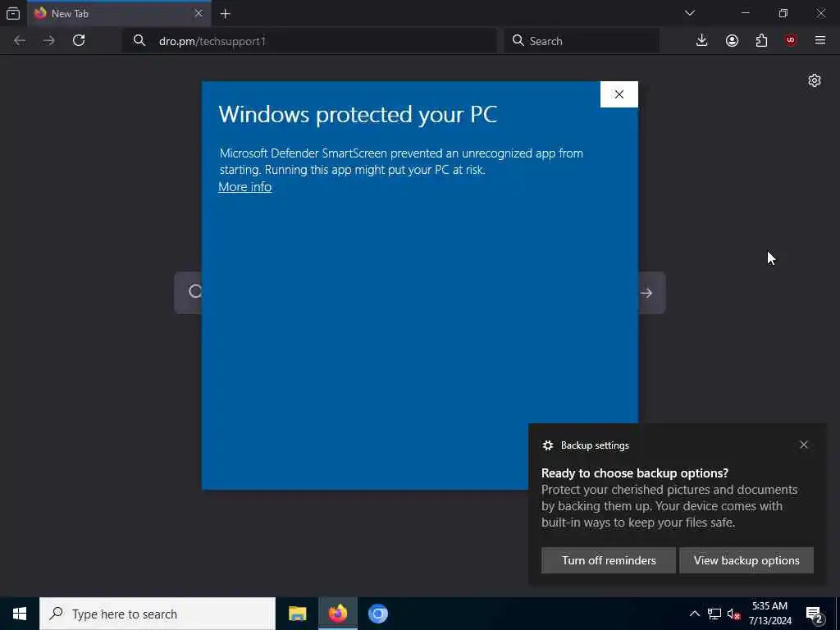Click the muted volume tray icon

(x=734, y=614)
